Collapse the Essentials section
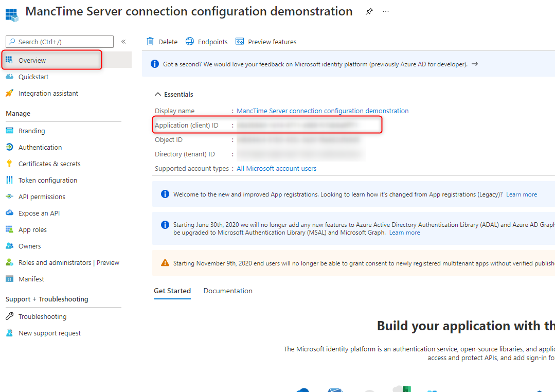 (158, 95)
